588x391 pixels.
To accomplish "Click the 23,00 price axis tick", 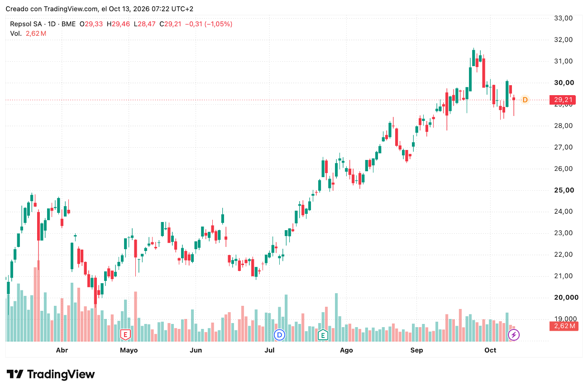I will pos(564,233).
